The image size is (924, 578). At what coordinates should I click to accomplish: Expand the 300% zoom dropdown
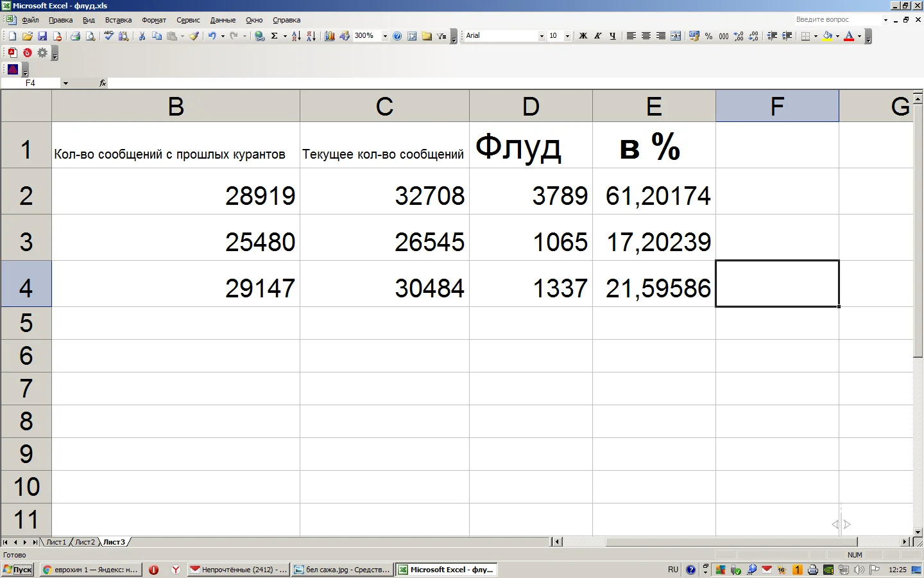[x=385, y=37]
